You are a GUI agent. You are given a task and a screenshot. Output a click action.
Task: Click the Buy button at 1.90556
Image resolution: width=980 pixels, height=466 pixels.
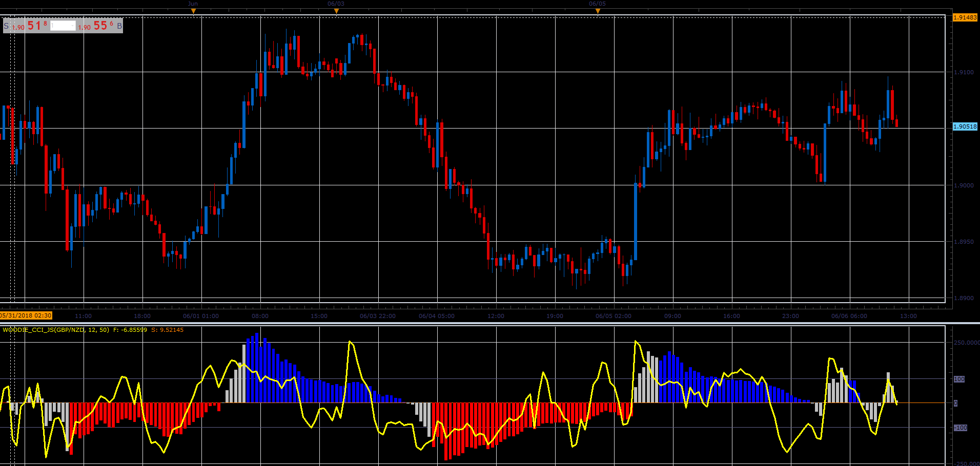pyautogui.click(x=99, y=26)
